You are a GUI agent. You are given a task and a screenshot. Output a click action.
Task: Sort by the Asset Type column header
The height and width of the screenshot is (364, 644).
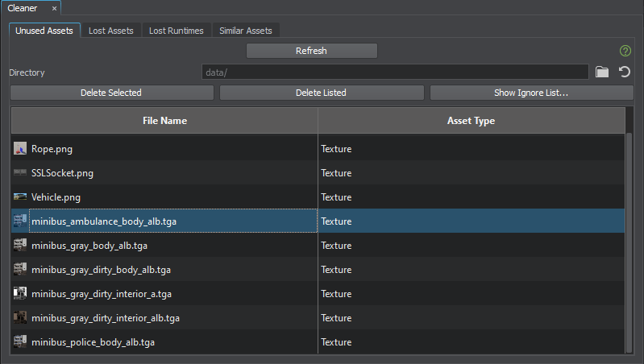(471, 121)
